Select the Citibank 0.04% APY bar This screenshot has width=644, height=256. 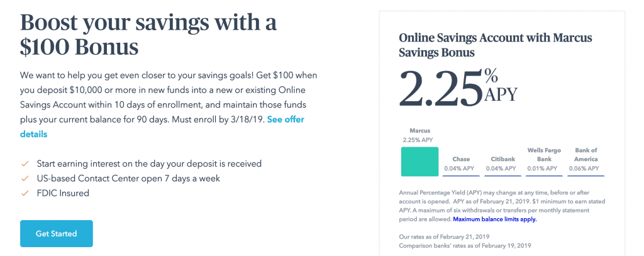(502, 175)
